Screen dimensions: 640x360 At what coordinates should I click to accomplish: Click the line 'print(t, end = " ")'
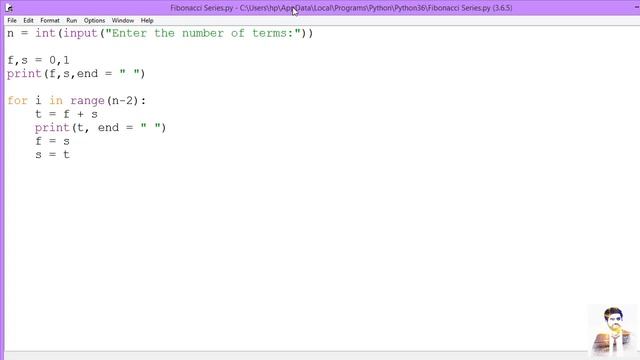tap(100, 128)
